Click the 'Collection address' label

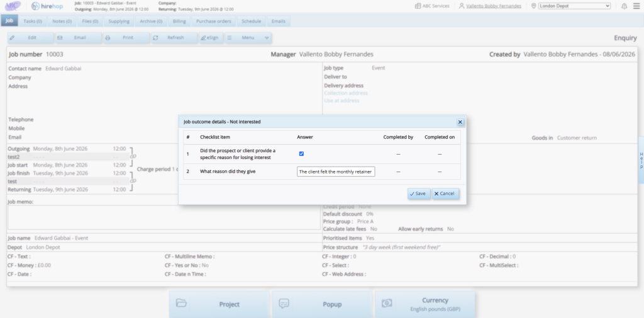coord(346,93)
